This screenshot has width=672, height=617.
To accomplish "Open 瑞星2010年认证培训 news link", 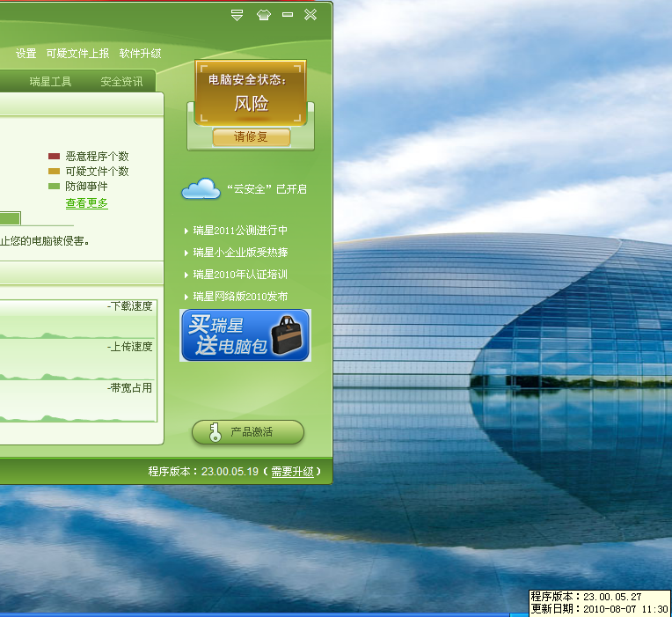I will tap(240, 275).
